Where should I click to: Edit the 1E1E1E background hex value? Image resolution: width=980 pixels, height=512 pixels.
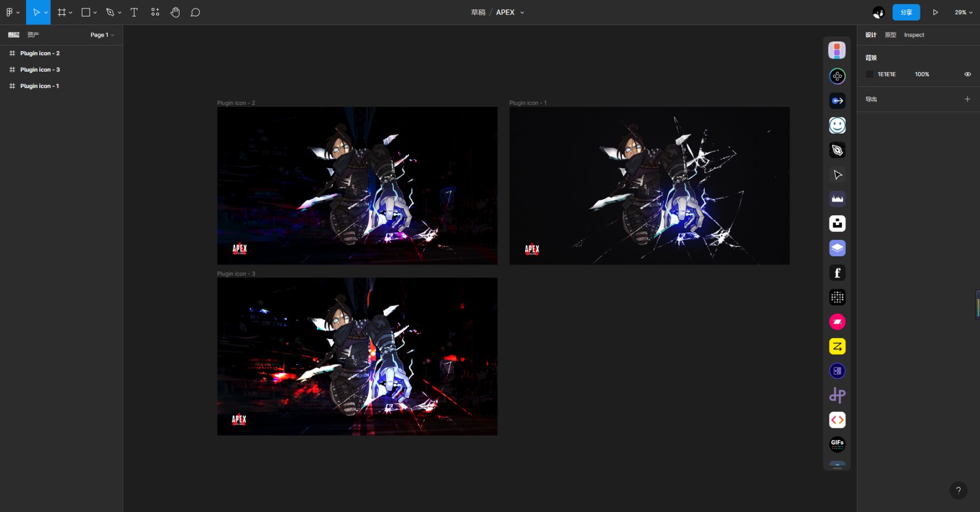coord(887,74)
